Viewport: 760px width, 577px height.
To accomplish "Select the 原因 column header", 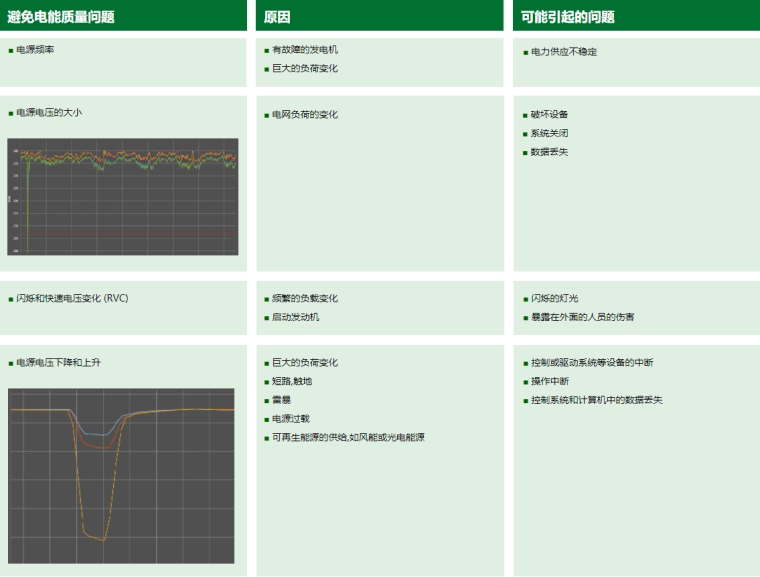I will (x=277, y=17).
